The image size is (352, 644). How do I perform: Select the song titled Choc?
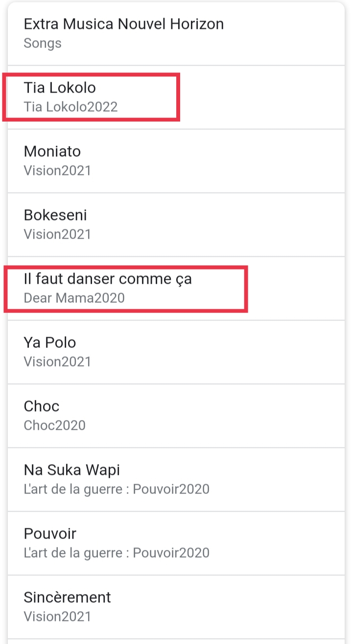tap(176, 416)
